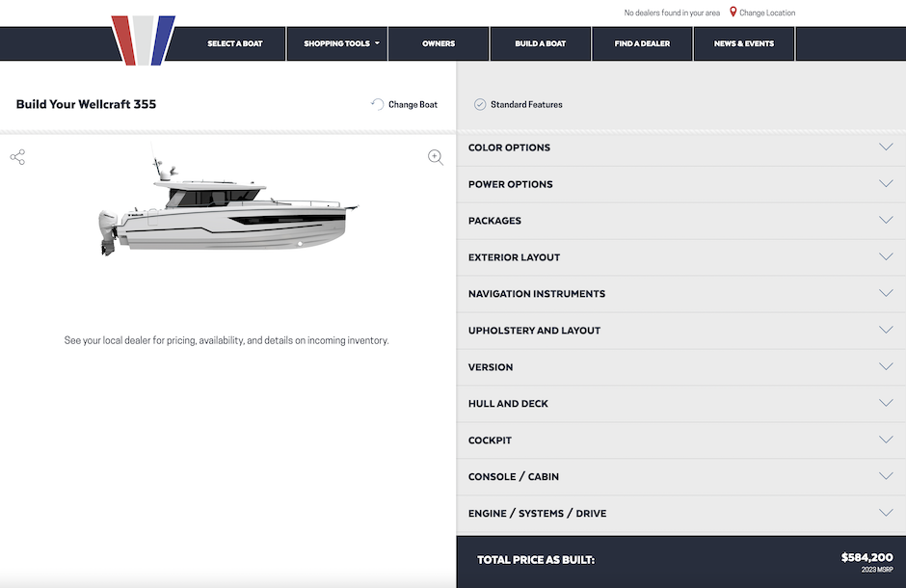
Task: Expand the Cockpit section chevron
Action: pyautogui.click(x=886, y=440)
